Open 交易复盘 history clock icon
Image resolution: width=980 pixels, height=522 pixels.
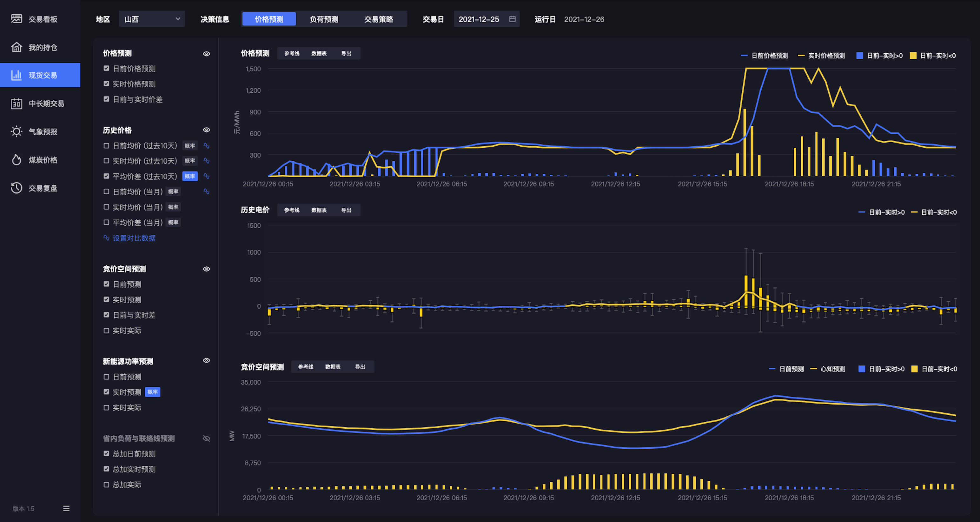click(x=17, y=188)
